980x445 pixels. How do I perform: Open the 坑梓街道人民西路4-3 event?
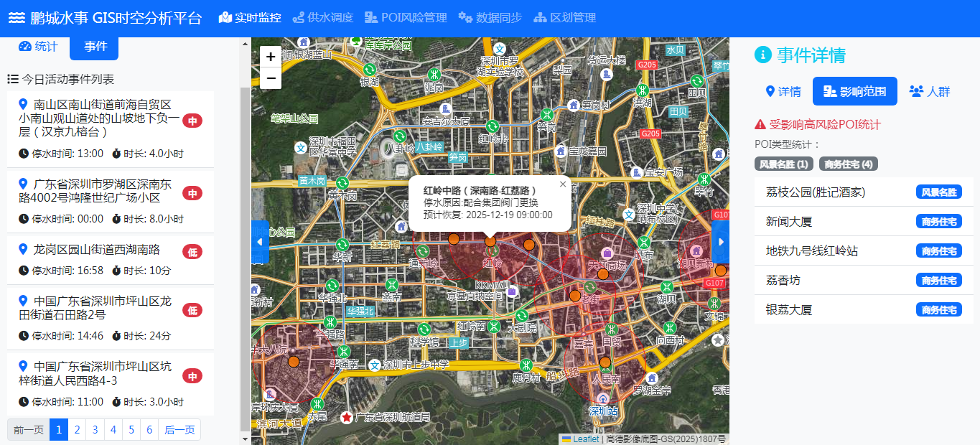111,383
